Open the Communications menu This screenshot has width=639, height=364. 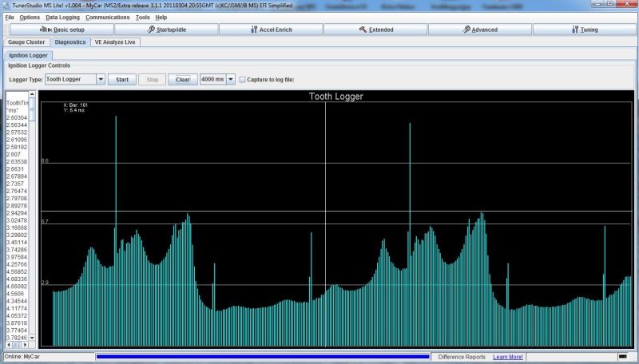(108, 17)
